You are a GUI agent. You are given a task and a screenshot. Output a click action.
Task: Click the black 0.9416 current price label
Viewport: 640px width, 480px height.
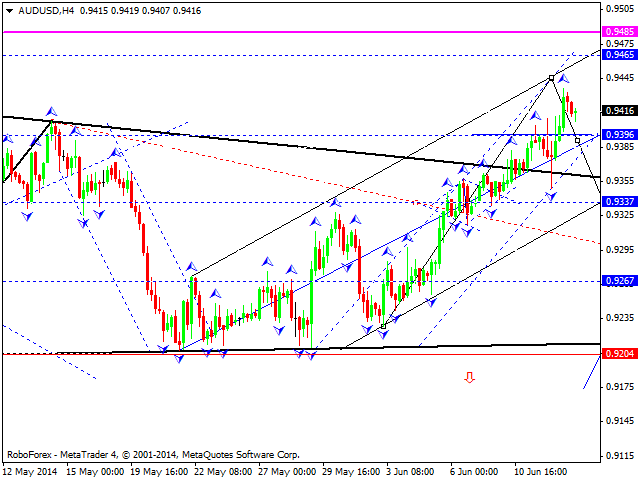coord(620,111)
